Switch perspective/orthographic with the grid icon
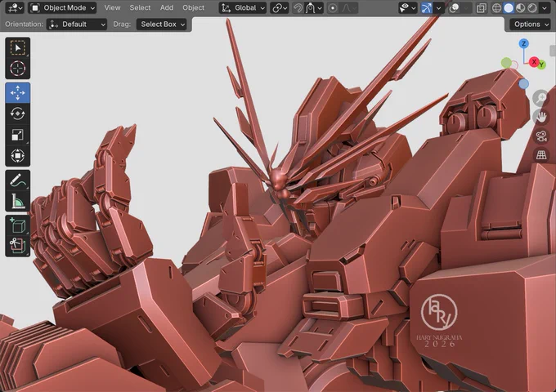Viewport: 556px width, 392px height. 541,155
